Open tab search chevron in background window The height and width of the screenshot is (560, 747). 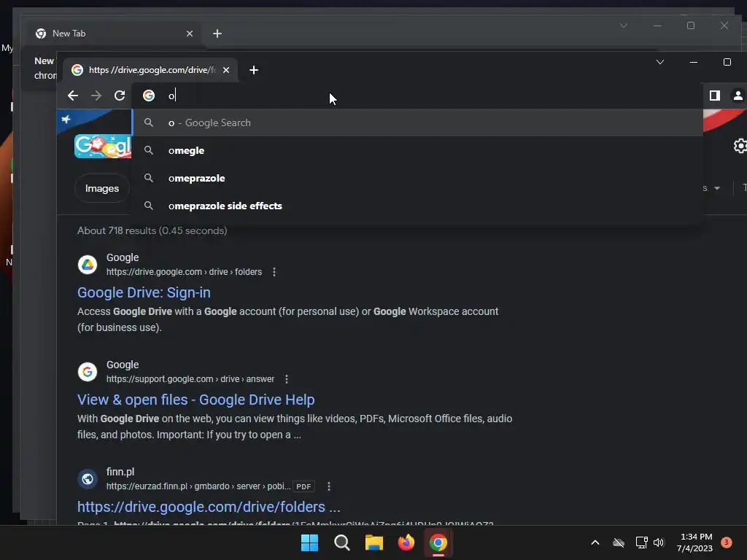[x=624, y=26]
